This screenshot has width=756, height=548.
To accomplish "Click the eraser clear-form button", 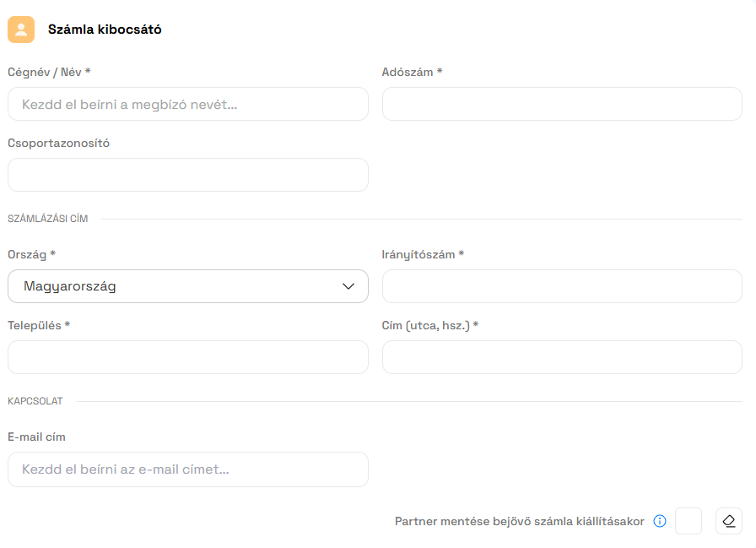I will click(729, 521).
